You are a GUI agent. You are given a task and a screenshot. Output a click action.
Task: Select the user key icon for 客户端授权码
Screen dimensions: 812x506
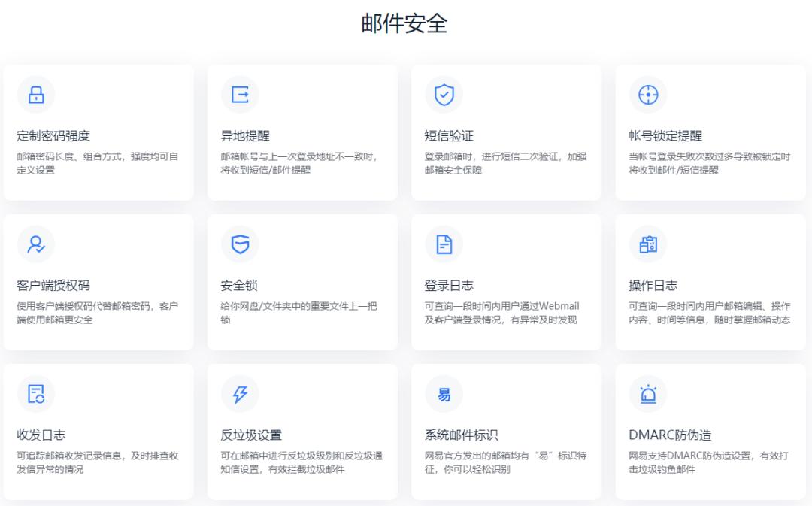coord(35,244)
